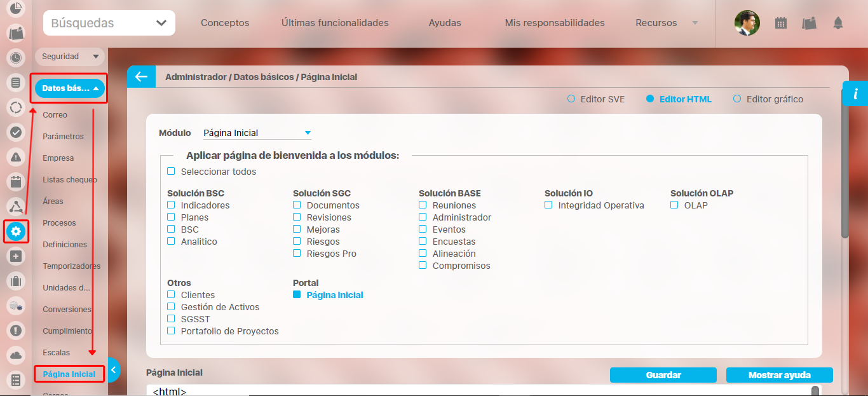Viewport: 868px width, 396px height.
Task: Open the blue info panel icon
Action: (x=855, y=94)
